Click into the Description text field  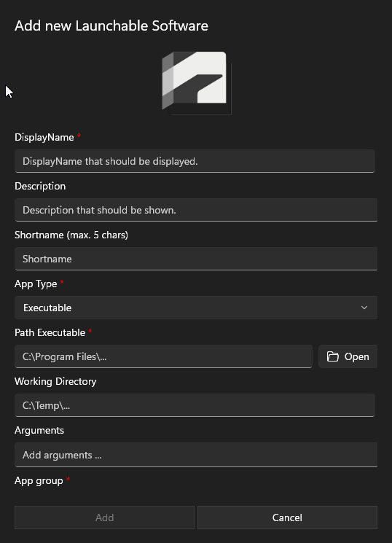(196, 210)
